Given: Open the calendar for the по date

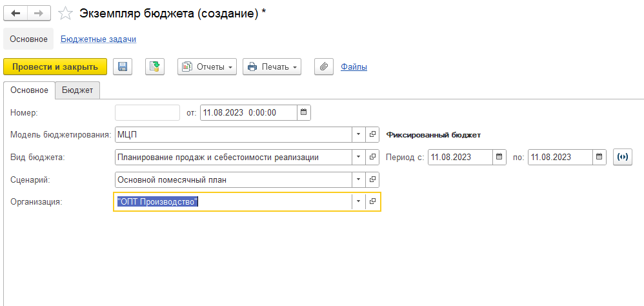Looking at the screenshot, I should click(599, 157).
